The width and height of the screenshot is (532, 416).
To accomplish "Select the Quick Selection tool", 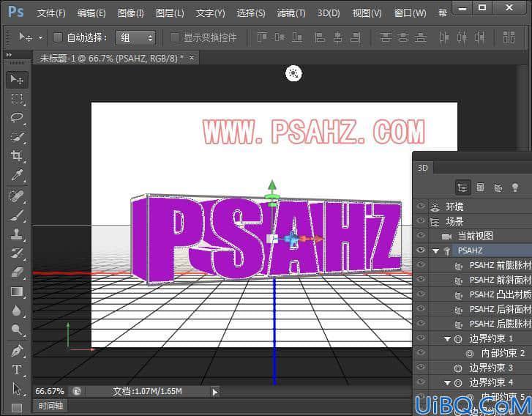I will coord(17,137).
